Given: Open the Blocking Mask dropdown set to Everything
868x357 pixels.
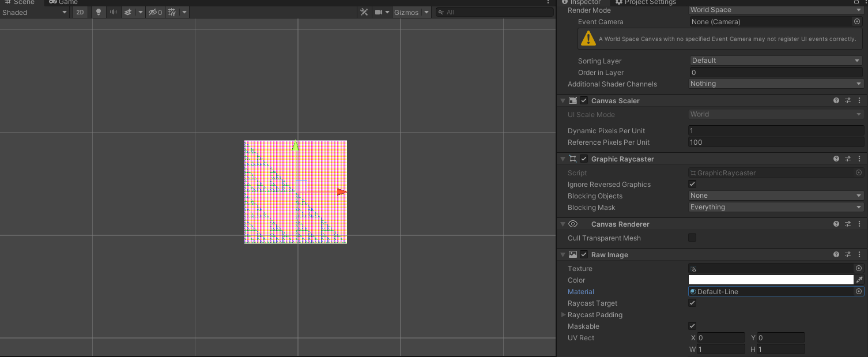Looking at the screenshot, I should pyautogui.click(x=775, y=207).
